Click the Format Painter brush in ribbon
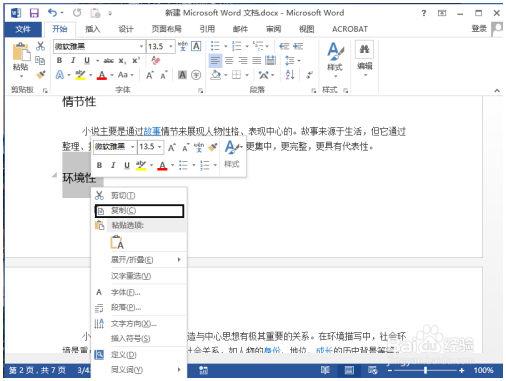The height and width of the screenshot is (381, 506). pyautogui.click(x=41, y=75)
